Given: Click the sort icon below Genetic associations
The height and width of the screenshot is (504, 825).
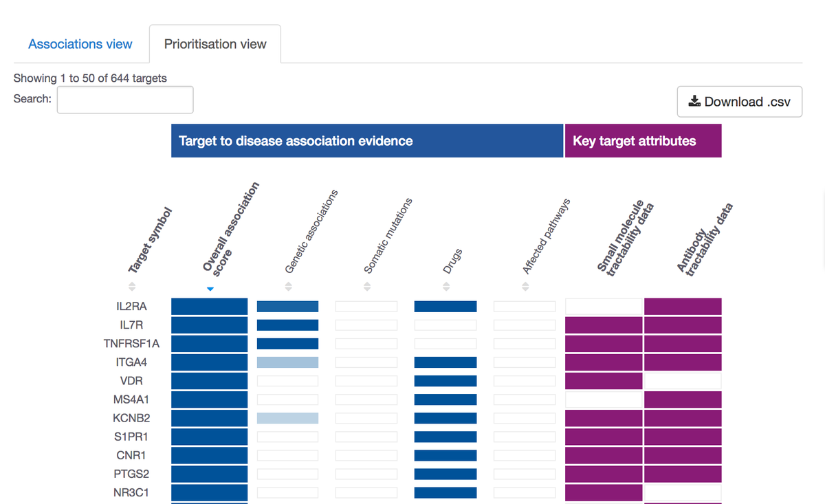Looking at the screenshot, I should click(288, 287).
